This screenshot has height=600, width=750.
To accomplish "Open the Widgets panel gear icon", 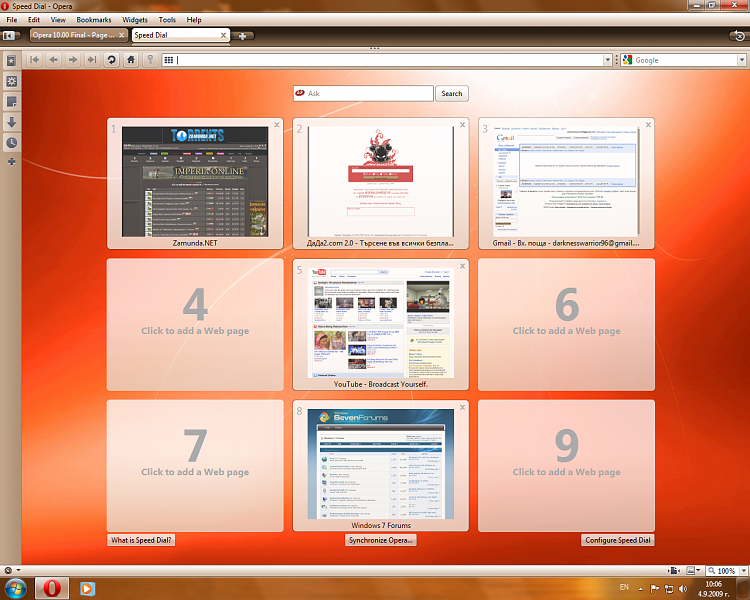I will pyautogui.click(x=11, y=81).
